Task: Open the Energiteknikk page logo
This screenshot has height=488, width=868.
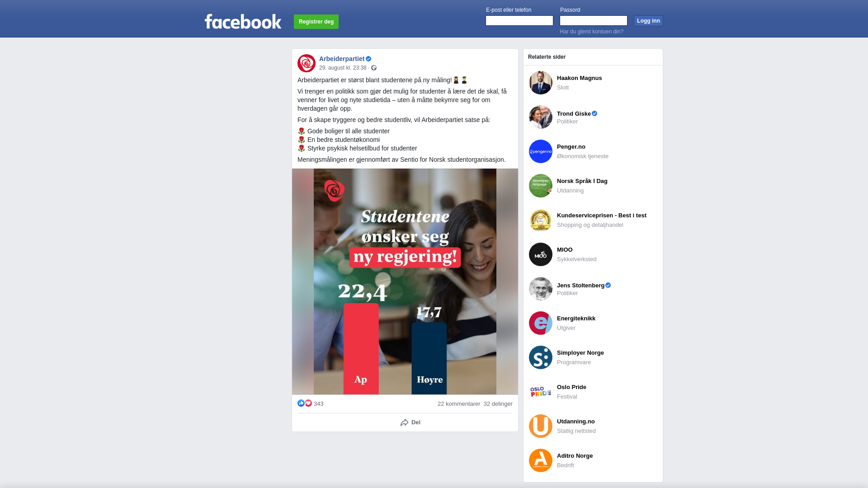Action: [x=541, y=323]
